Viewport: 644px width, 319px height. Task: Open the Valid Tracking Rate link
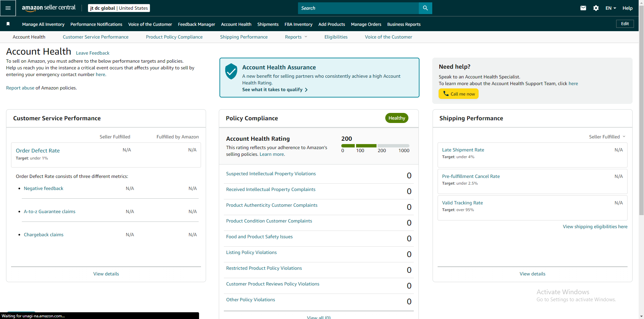(x=462, y=203)
